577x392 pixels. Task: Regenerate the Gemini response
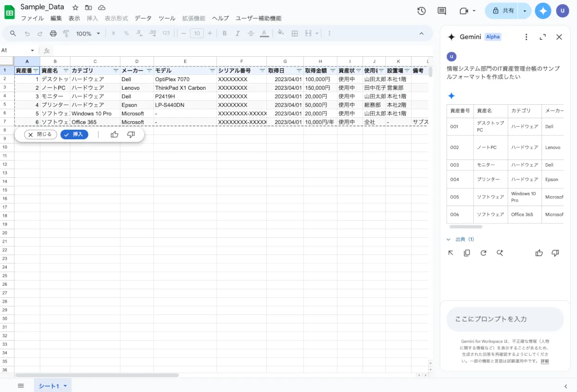[483, 253]
